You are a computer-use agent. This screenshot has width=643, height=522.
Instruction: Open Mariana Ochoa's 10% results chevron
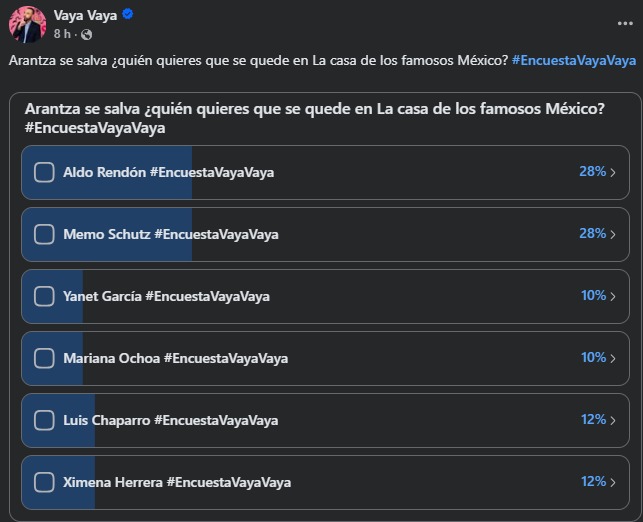coord(613,358)
